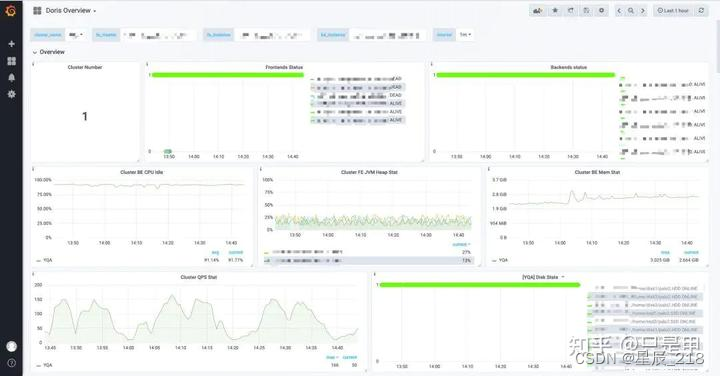Click the 27% value in JVM Heap legend
Screen dimensions: 720x376
467,252
